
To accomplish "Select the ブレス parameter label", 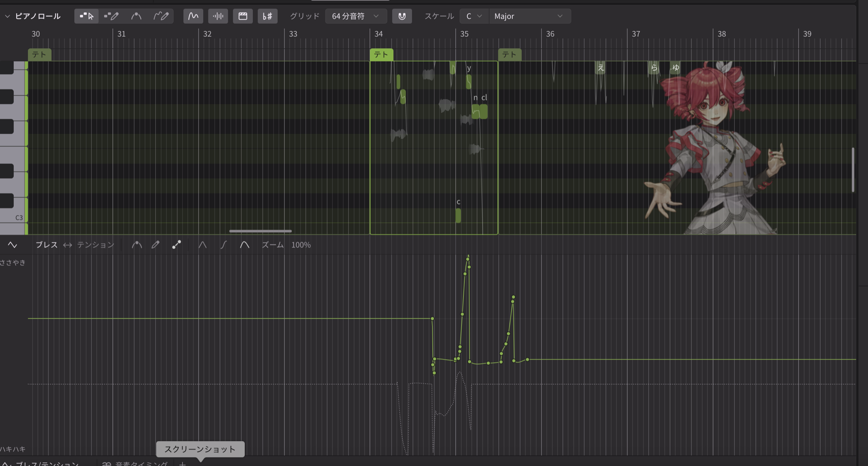I will (x=46, y=245).
